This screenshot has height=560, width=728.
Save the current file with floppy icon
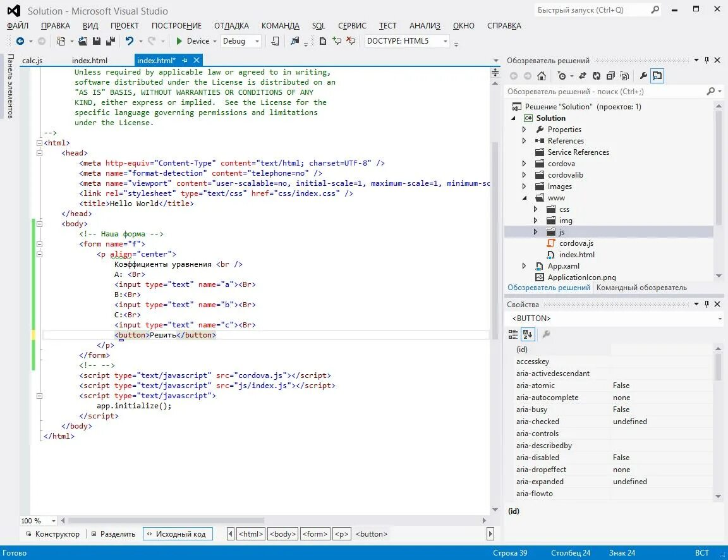coord(97,41)
